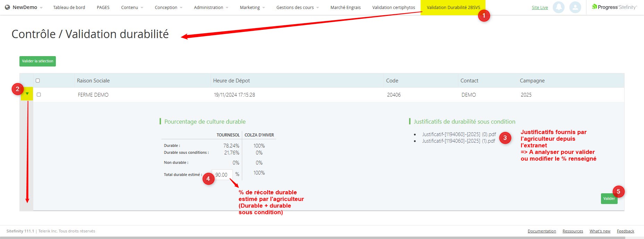Collapse the FERME DEMO row arrow

[x=27, y=94]
